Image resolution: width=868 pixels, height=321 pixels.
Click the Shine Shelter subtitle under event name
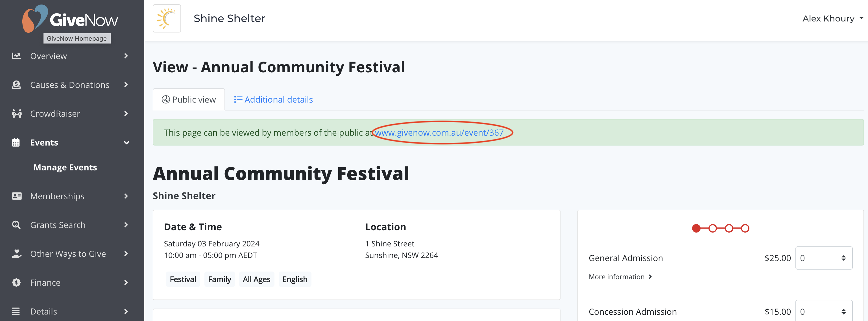click(184, 196)
